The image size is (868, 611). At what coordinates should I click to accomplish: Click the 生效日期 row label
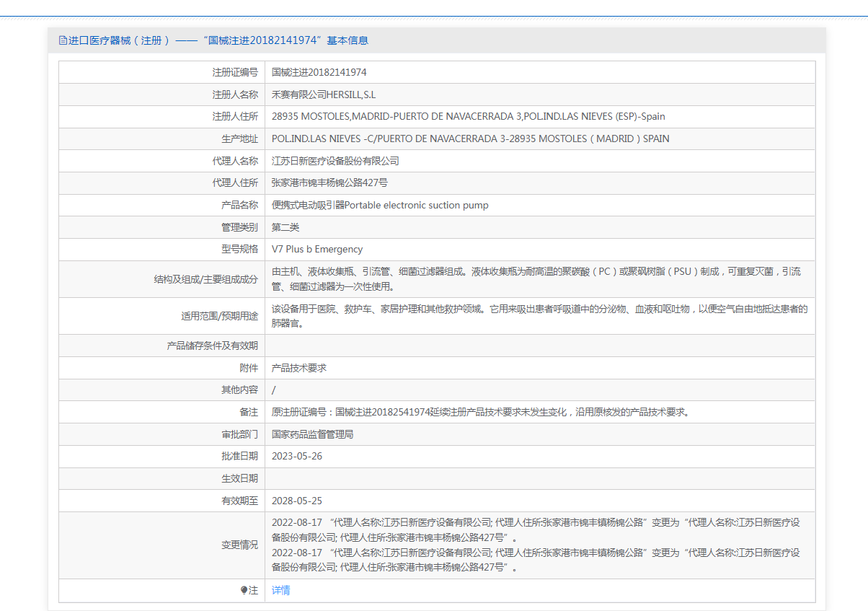(x=239, y=478)
